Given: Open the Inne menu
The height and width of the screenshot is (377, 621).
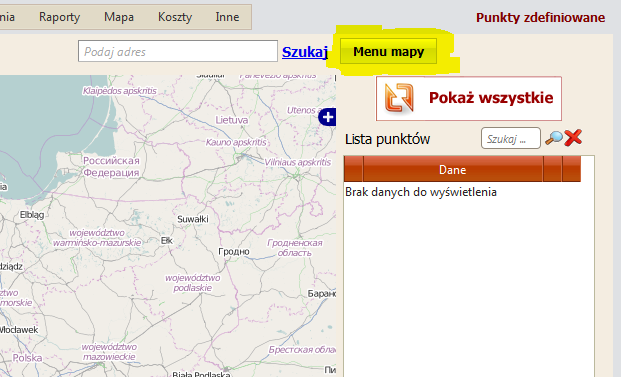Looking at the screenshot, I should pos(227,17).
